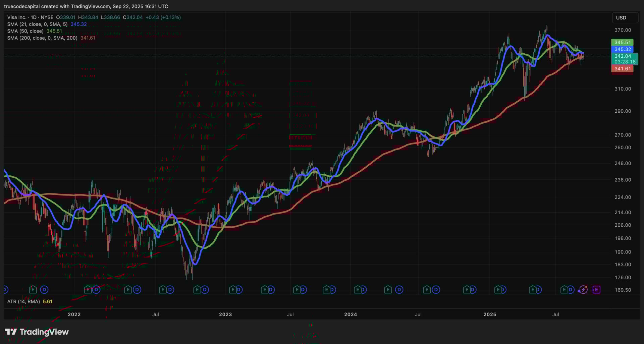Click the low price value 338.66
The image size is (644, 344).
(112, 17)
